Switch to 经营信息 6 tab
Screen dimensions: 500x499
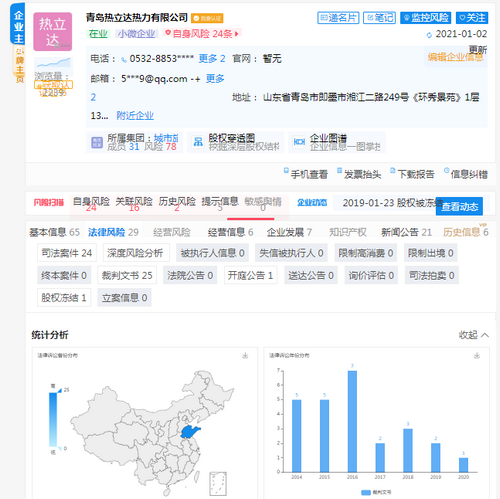(x=230, y=232)
